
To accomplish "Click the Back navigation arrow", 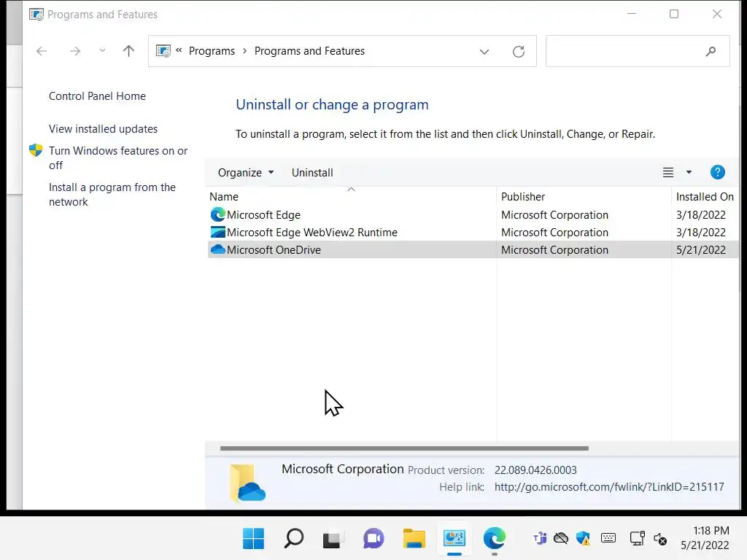I will click(x=42, y=51).
